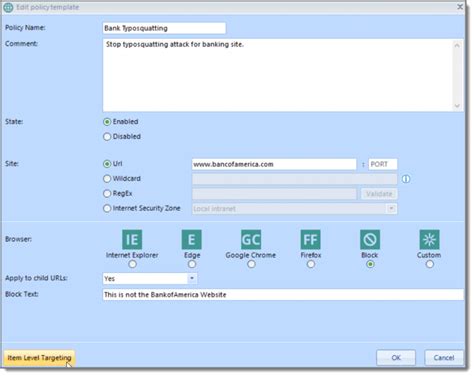
Task: Select the Firefox radio button
Action: pos(311,264)
